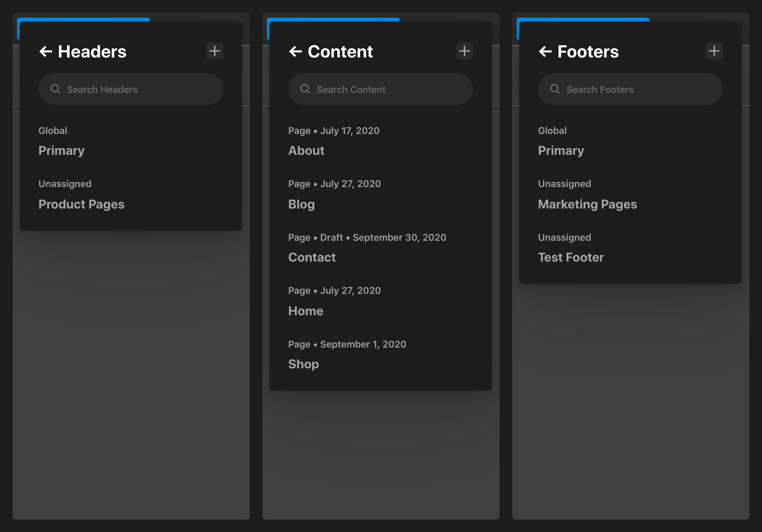The height and width of the screenshot is (532, 762).
Task: Focus the Search Footers input field
Action: click(639, 89)
